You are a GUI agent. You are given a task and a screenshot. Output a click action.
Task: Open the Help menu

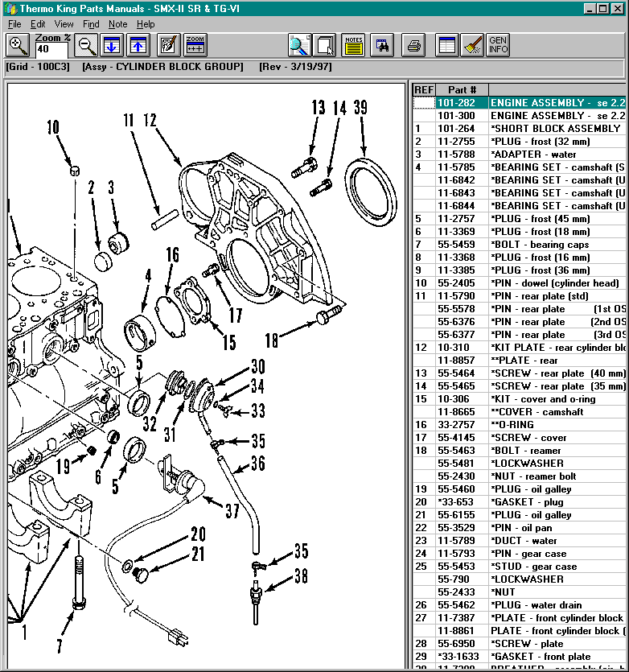(145, 24)
